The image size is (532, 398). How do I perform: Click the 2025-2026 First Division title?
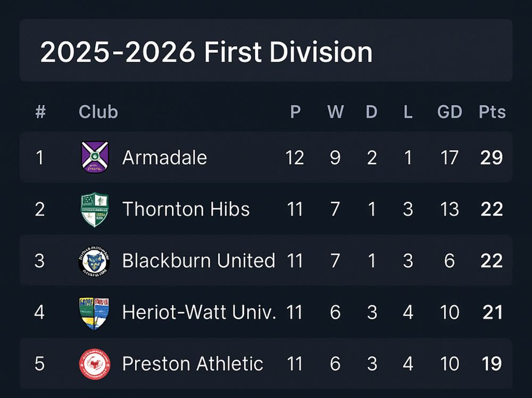(206, 52)
